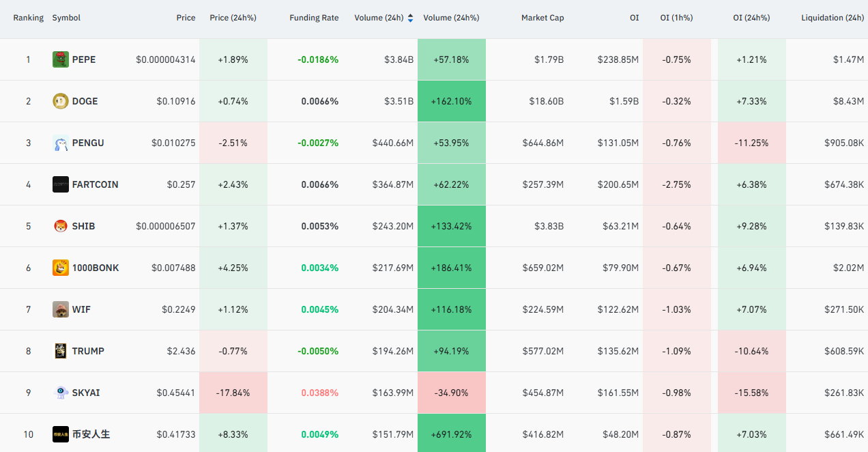Select the TRUMP coin icon
868x452 pixels.
61,351
